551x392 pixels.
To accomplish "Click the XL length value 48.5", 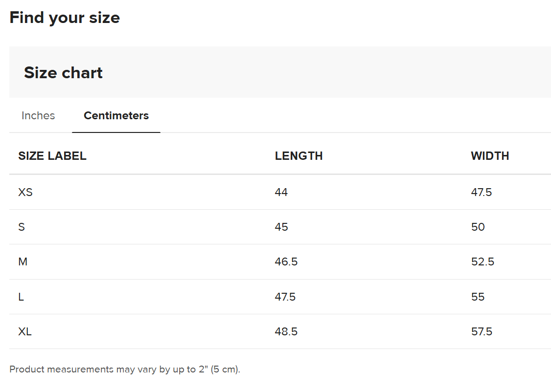I will click(286, 332).
